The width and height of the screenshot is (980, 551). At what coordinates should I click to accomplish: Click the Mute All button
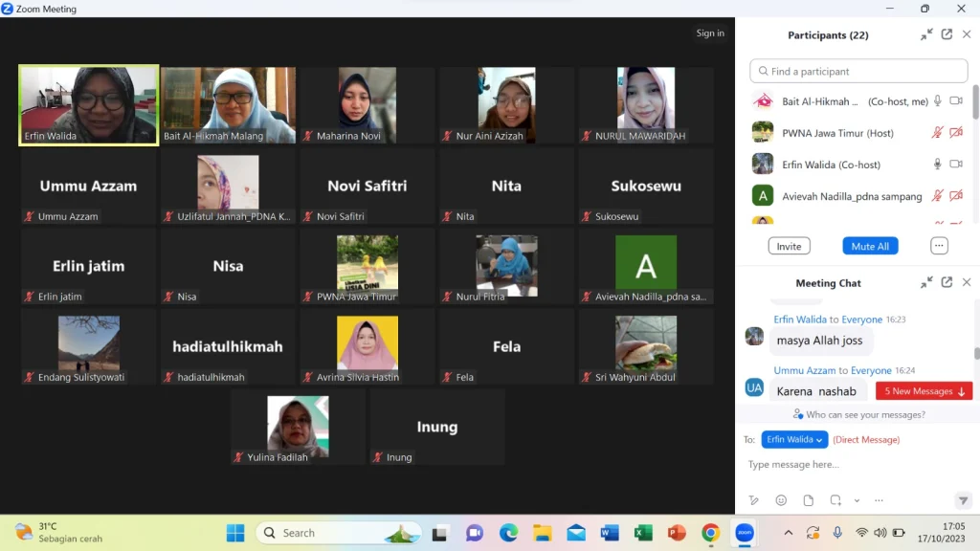[x=870, y=246]
